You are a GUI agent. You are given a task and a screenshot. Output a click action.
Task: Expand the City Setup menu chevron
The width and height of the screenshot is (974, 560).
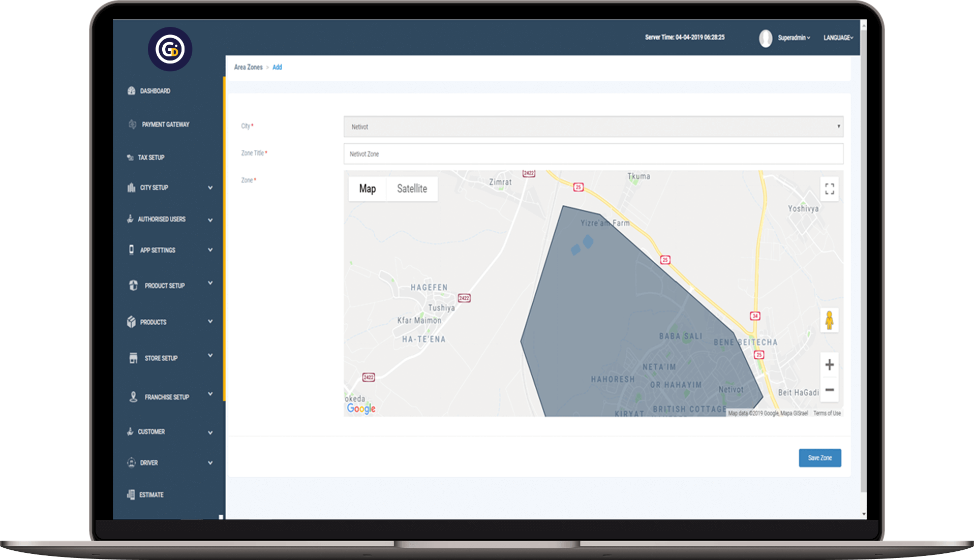click(210, 188)
